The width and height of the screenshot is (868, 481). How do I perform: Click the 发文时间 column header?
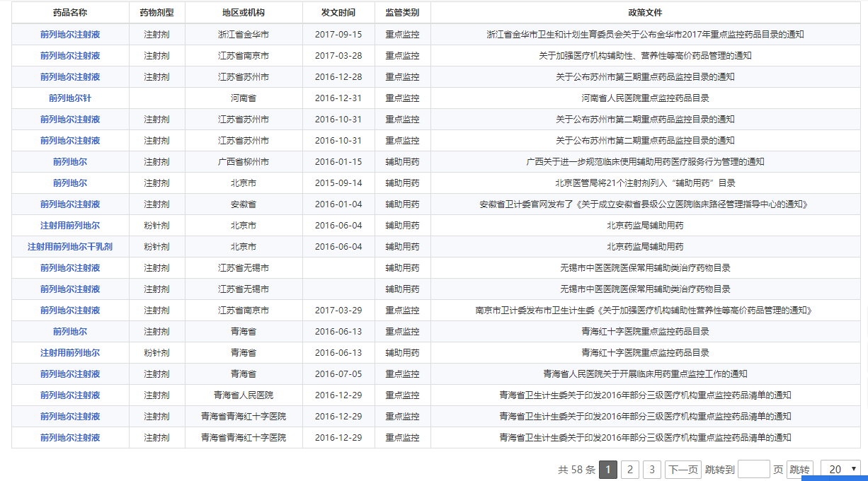pyautogui.click(x=338, y=13)
